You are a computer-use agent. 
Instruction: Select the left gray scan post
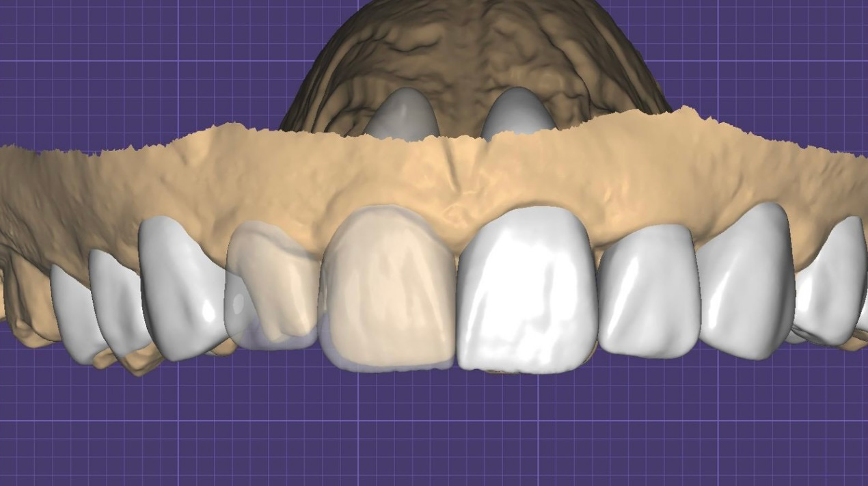tap(403, 115)
